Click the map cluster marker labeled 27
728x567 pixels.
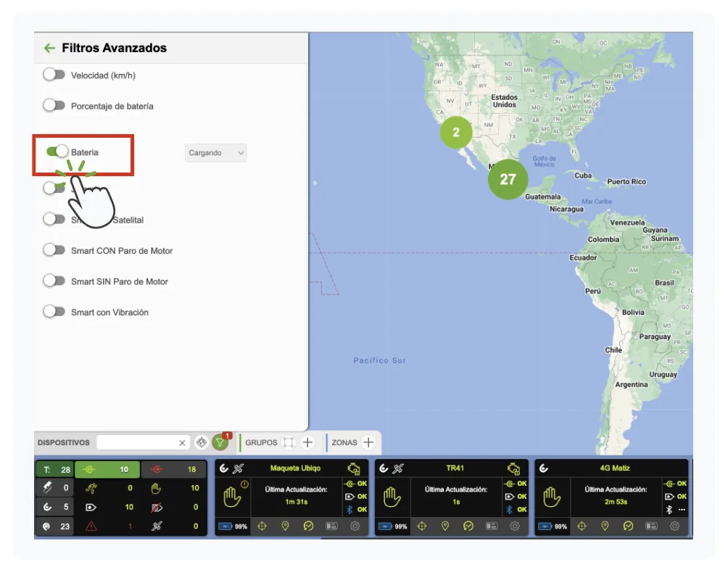point(508,179)
